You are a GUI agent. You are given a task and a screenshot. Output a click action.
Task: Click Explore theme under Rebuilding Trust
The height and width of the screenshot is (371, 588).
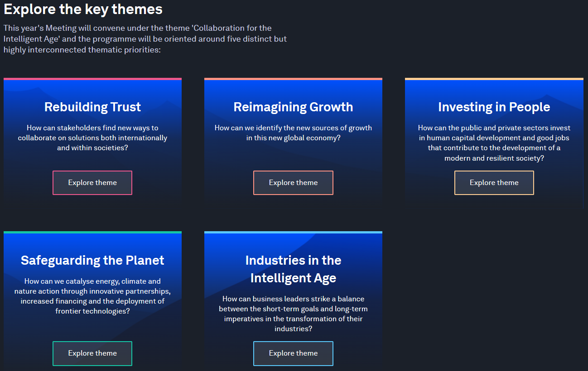(x=92, y=183)
